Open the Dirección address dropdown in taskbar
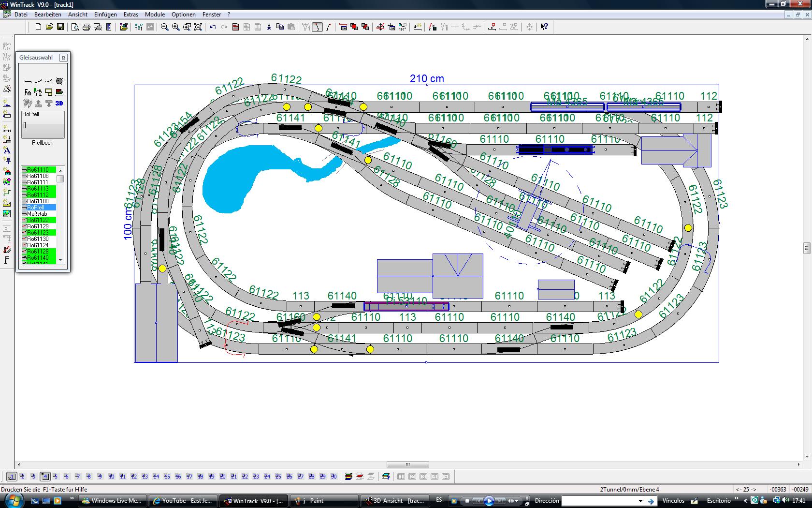 (x=640, y=501)
